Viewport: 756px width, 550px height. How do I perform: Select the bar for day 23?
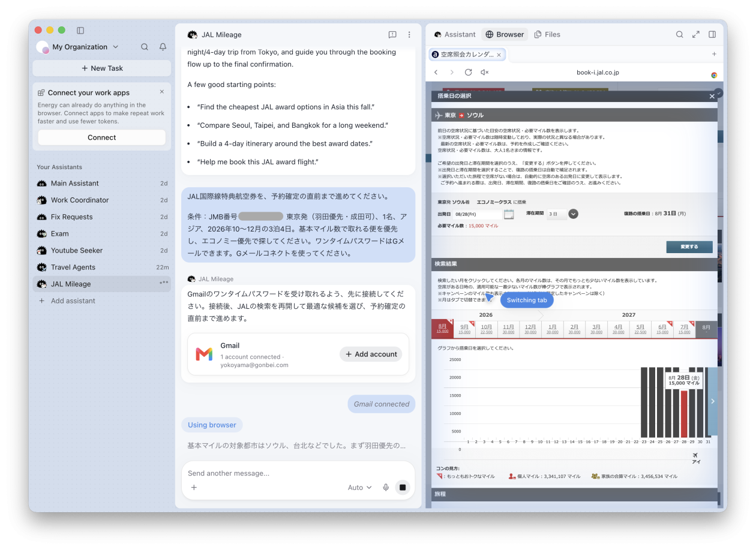pos(644,402)
